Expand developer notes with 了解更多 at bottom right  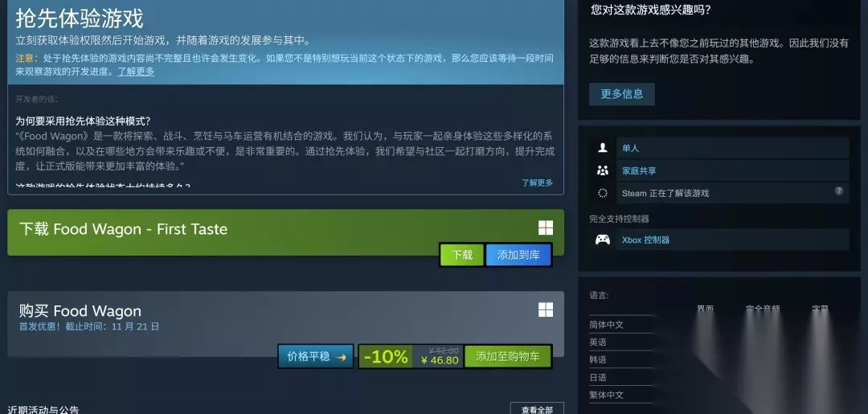point(537,182)
